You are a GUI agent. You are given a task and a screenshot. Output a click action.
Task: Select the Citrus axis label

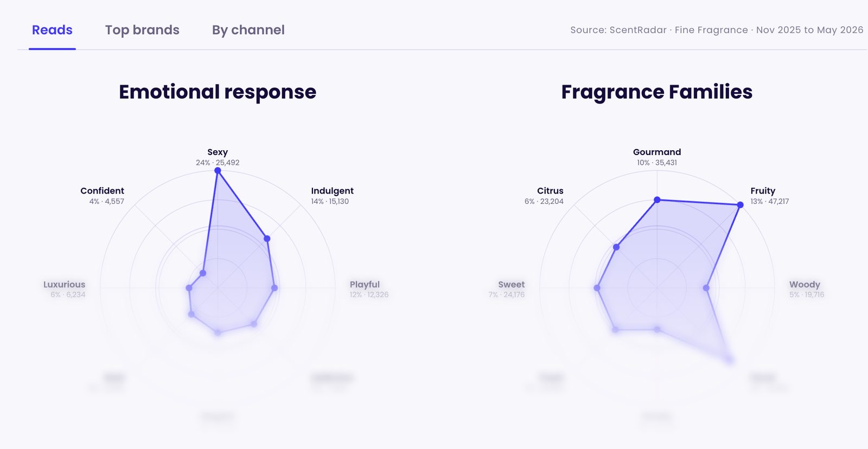click(550, 191)
